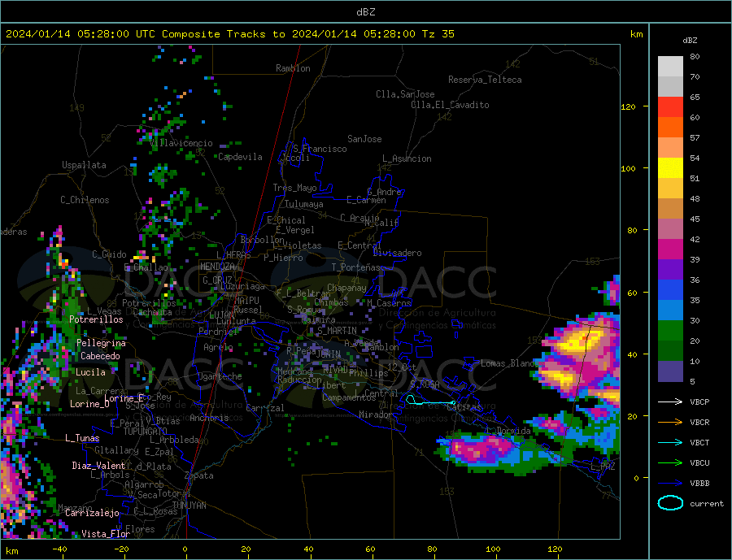
Task: Click the -40 tick on bottom km axis
Action: [59, 549]
